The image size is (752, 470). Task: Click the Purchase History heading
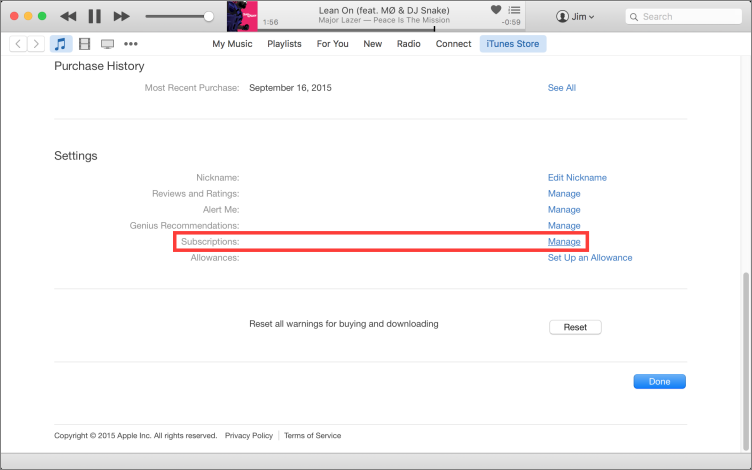(99, 66)
